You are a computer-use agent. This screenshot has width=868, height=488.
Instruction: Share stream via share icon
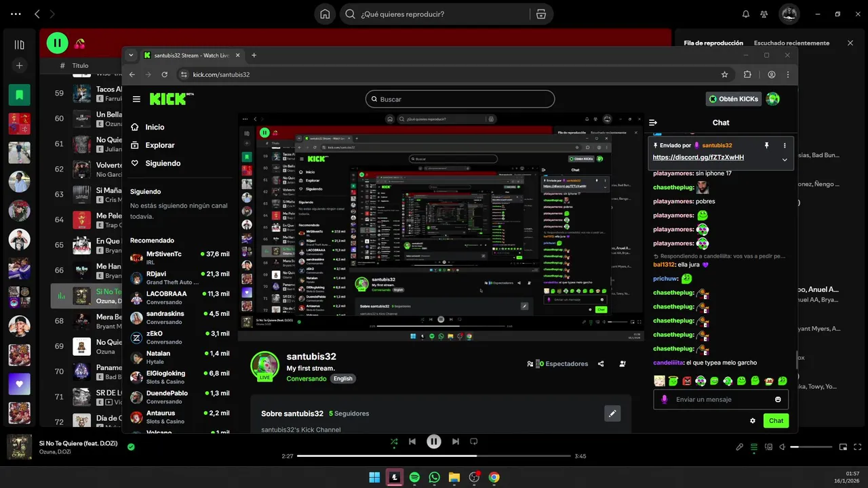click(601, 364)
